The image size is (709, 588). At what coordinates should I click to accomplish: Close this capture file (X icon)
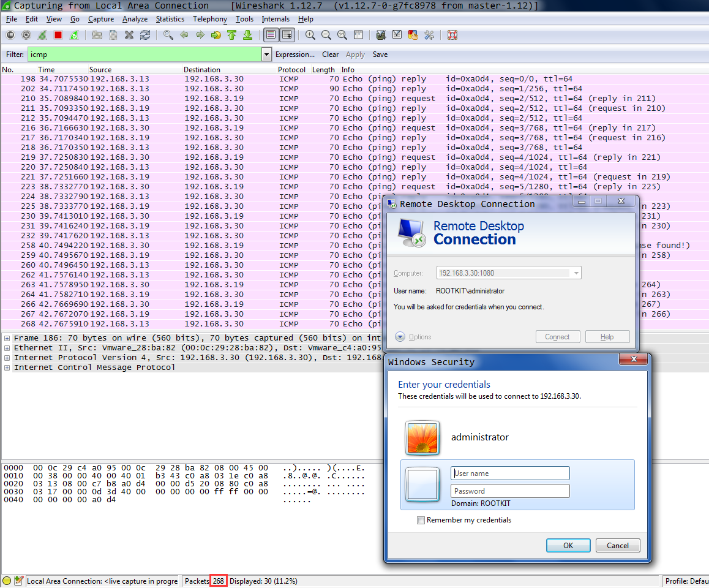129,35
